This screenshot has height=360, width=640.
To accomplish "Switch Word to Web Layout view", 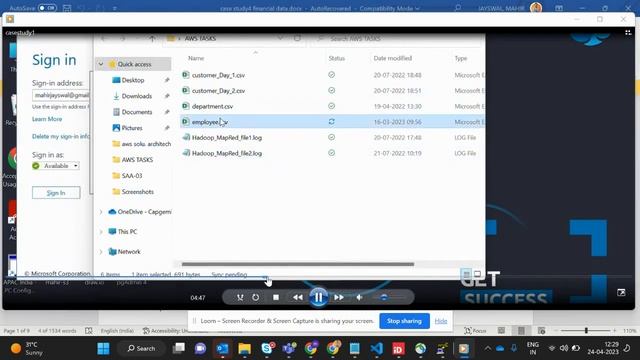I will (541, 331).
